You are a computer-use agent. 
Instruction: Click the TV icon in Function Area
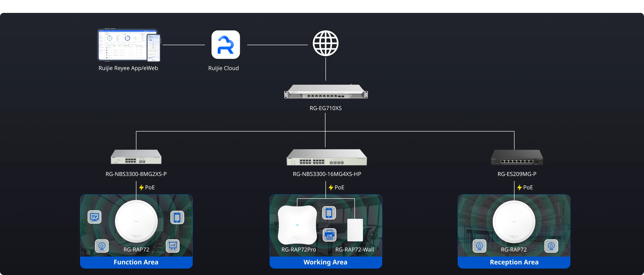click(x=95, y=217)
